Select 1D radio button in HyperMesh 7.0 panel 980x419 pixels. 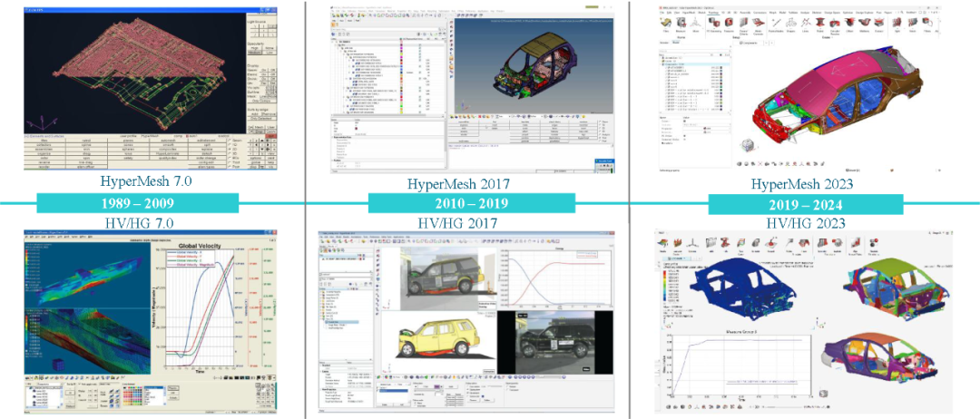[x=230, y=145]
